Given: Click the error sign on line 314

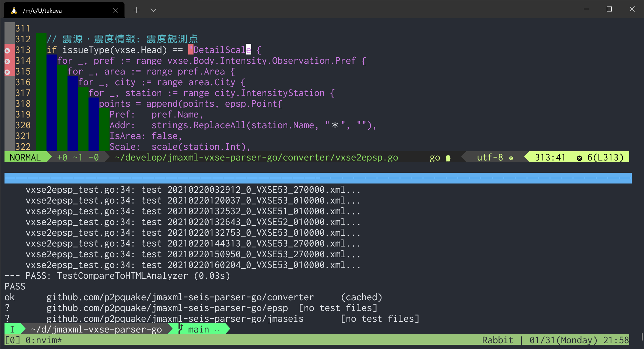Looking at the screenshot, I should [x=7, y=61].
